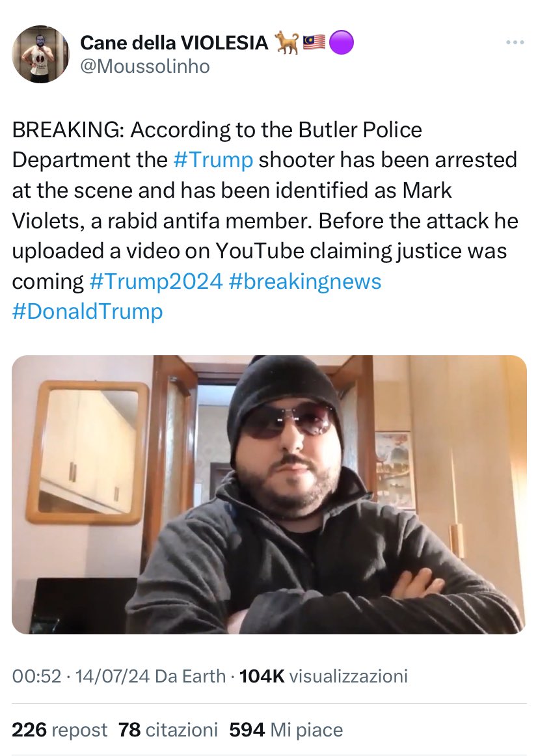The width and height of the screenshot is (538, 756).
Task: Open the round profile avatar photo
Action: pyautogui.click(x=40, y=55)
